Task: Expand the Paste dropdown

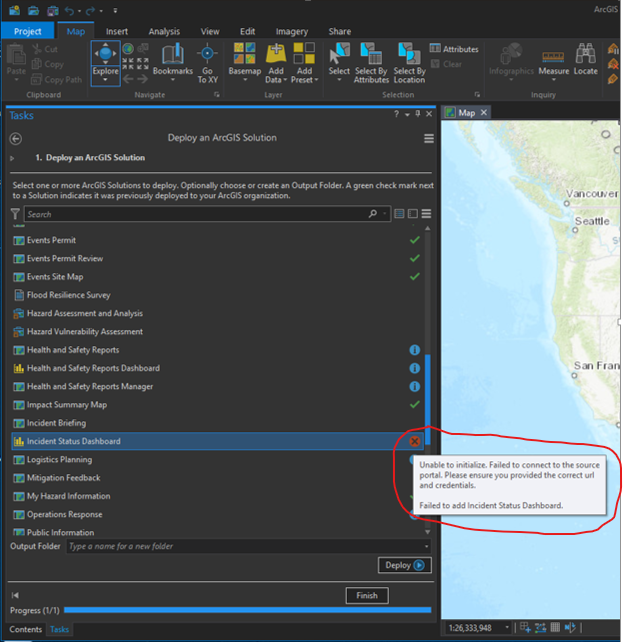Action: click(16, 80)
